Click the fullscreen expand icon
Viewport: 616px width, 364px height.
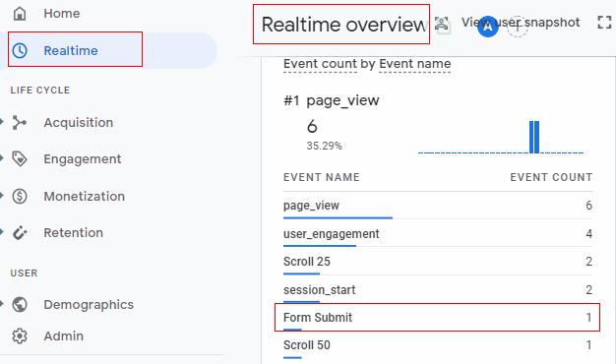(604, 23)
